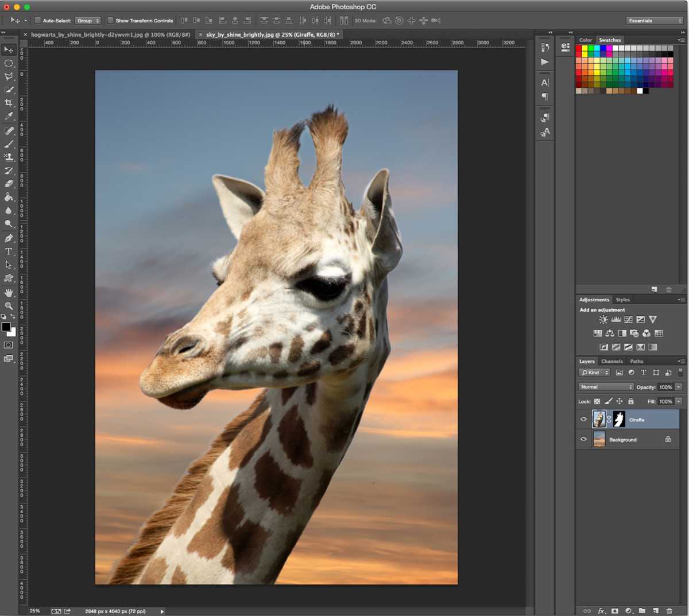This screenshot has width=689, height=616.
Task: Open the Fill slider dropdown arrow
Action: [x=679, y=401]
